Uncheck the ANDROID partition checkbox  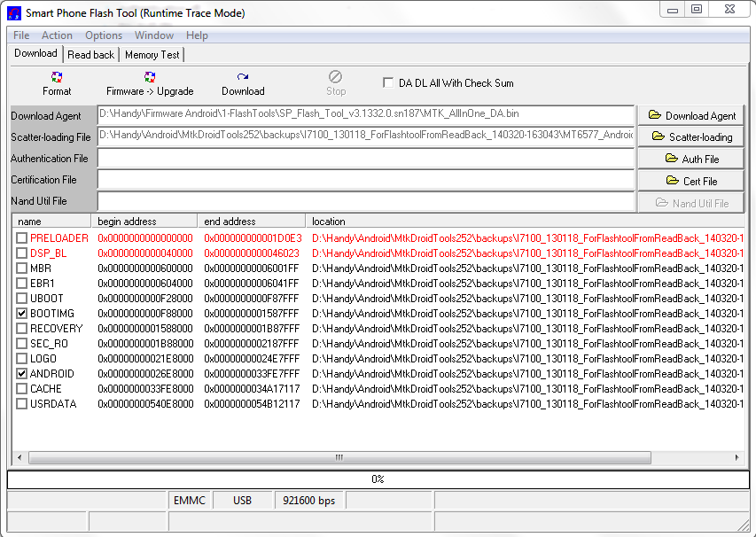[21, 374]
